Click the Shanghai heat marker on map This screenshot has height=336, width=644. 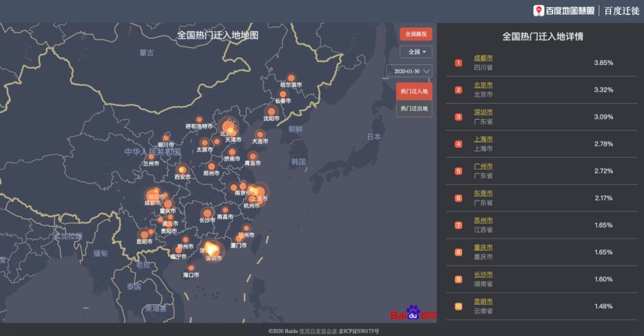point(259,192)
